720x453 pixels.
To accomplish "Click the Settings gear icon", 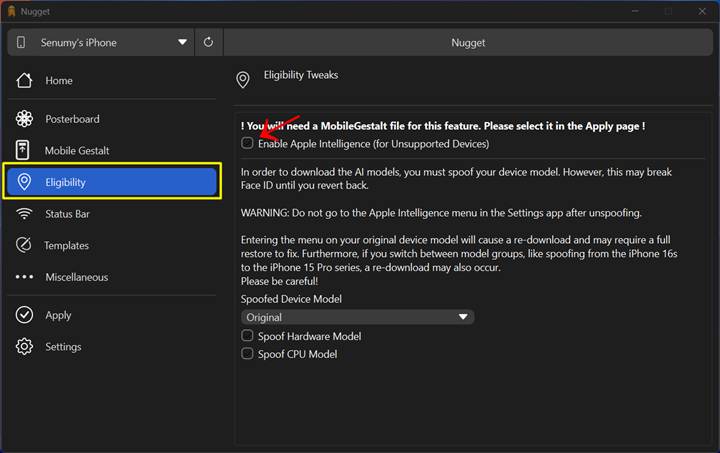I will pos(24,347).
